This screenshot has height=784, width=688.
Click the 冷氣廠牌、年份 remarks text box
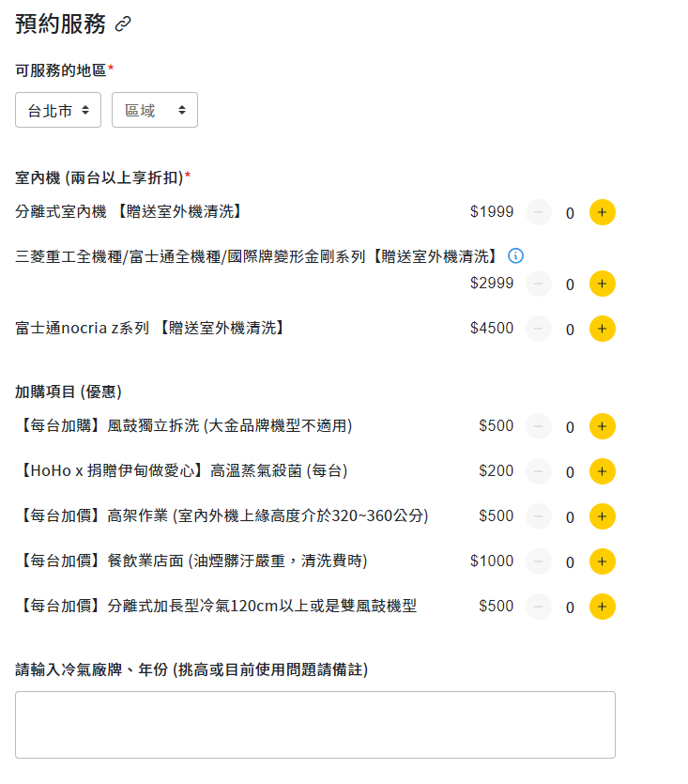coord(315,724)
